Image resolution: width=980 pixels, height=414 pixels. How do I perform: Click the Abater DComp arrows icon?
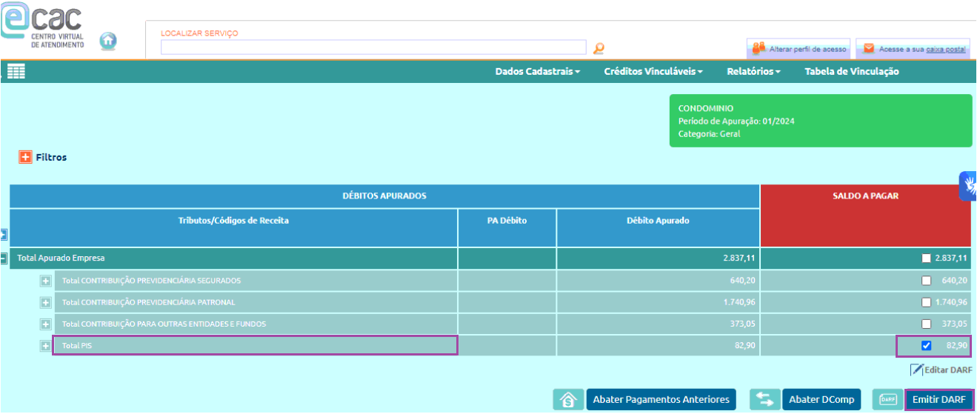click(764, 399)
